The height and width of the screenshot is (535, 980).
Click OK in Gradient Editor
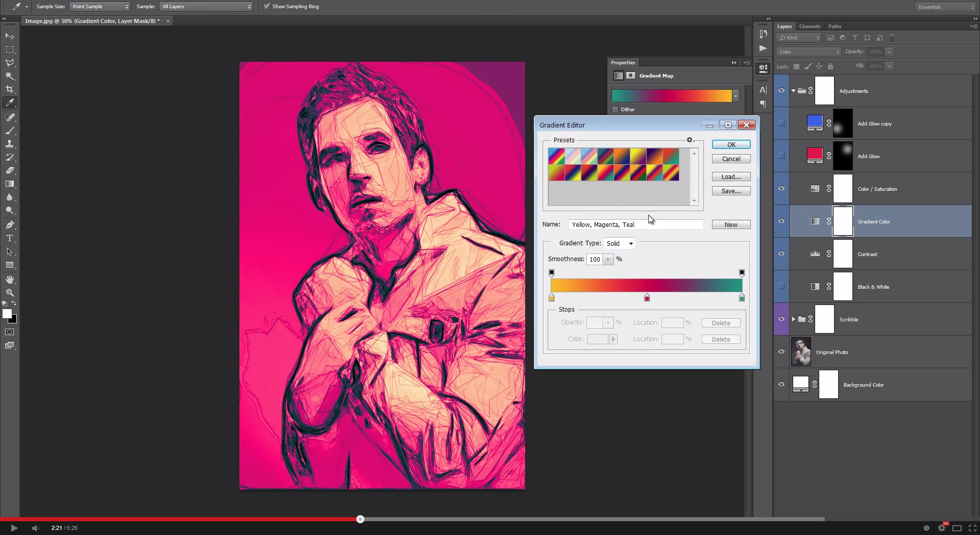point(731,145)
